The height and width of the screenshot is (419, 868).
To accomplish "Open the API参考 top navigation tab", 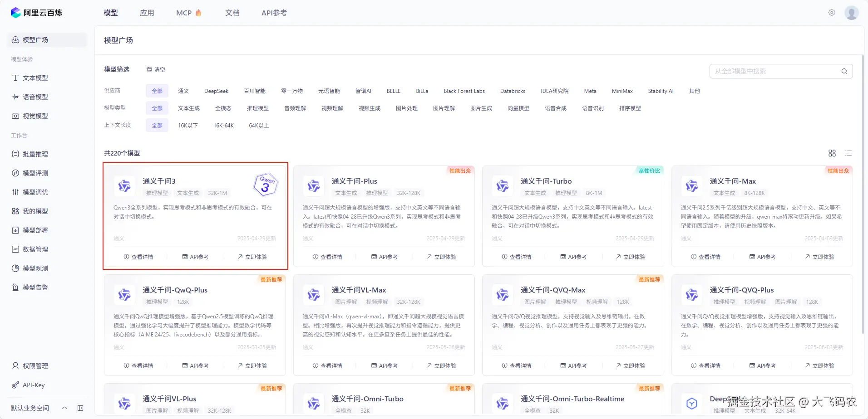I will pos(274,13).
